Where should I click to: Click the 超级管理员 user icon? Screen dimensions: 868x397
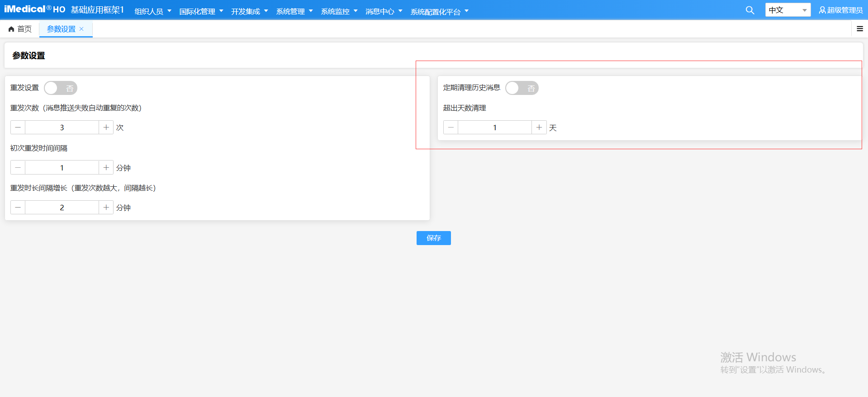click(822, 10)
